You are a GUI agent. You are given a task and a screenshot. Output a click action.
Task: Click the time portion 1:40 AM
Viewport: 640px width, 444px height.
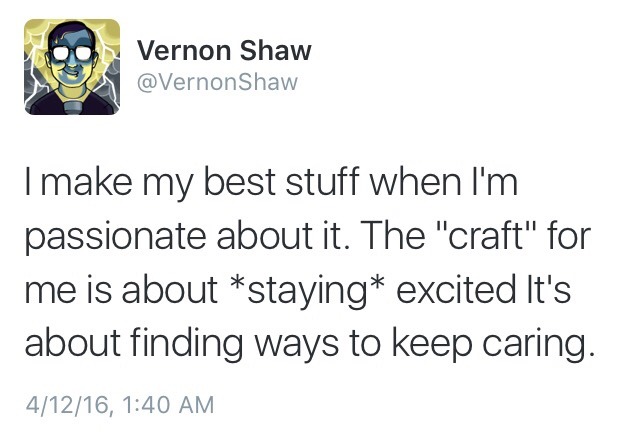pos(168,405)
